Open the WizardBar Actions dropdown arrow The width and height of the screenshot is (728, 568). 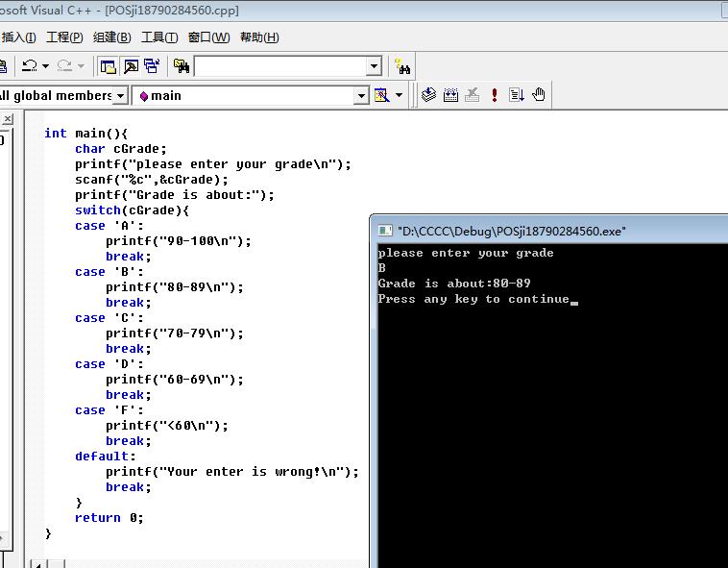[x=400, y=95]
